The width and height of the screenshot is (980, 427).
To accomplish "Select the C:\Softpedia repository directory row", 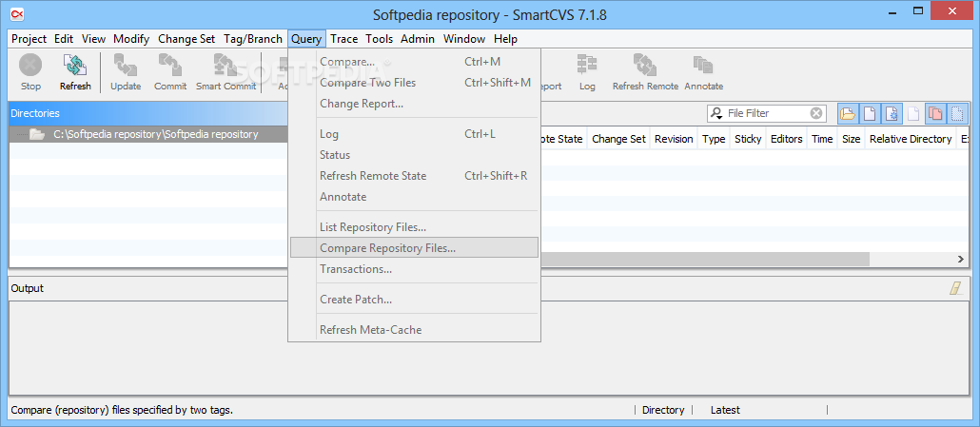I will pos(148,134).
